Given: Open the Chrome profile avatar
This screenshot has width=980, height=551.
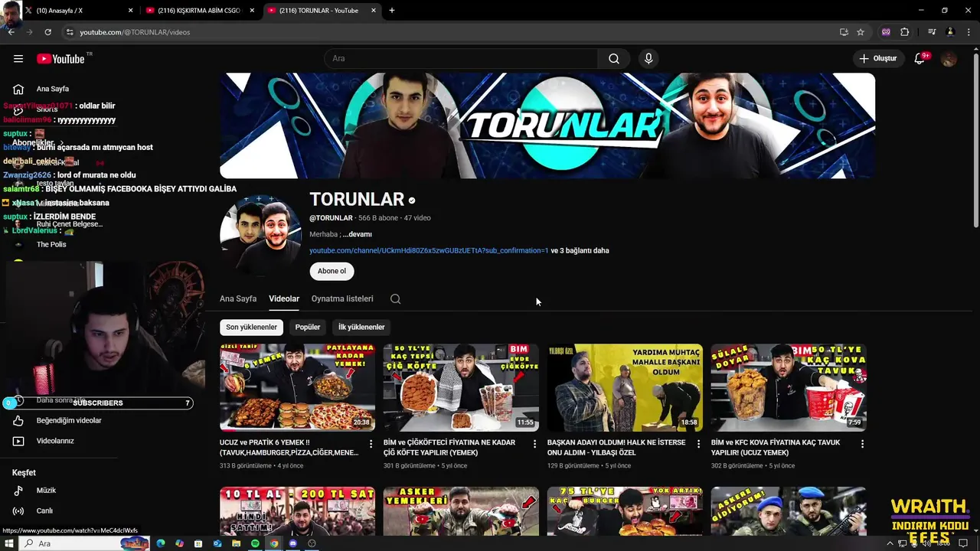Looking at the screenshot, I should 950,32.
